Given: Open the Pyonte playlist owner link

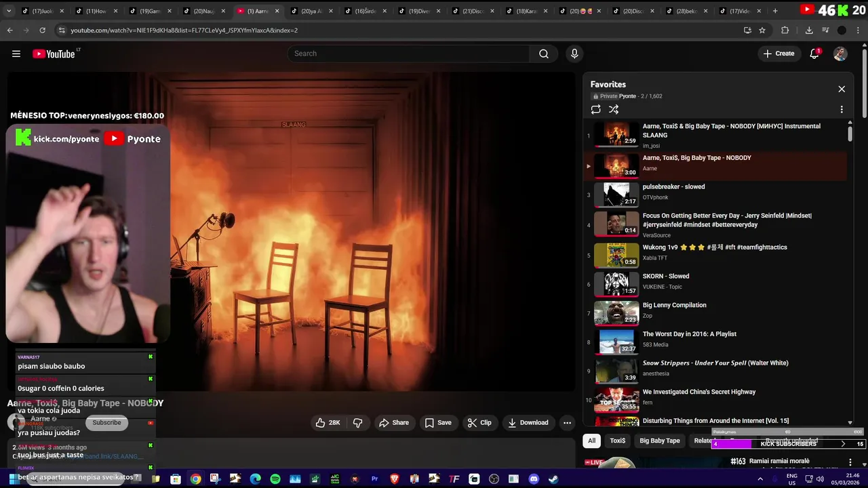Looking at the screenshot, I should pos(627,96).
